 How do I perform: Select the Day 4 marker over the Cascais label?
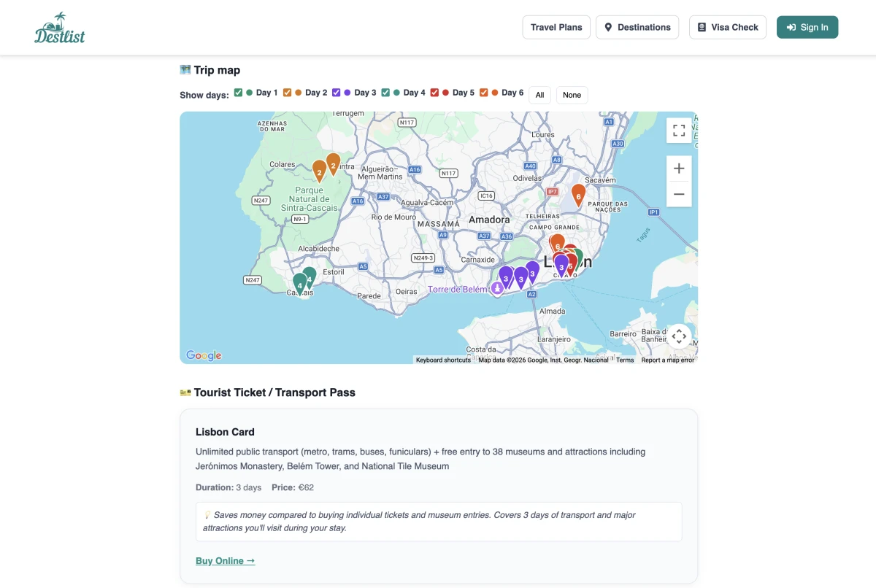pyautogui.click(x=299, y=285)
